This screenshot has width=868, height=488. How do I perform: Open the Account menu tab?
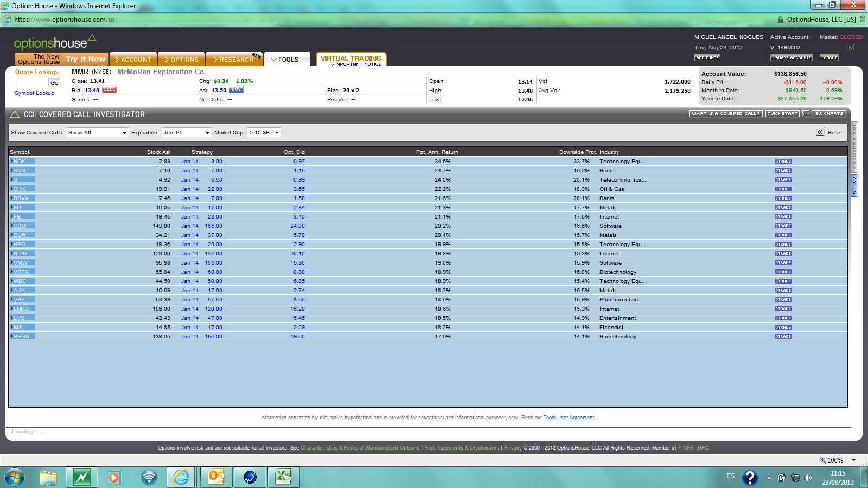[133, 59]
